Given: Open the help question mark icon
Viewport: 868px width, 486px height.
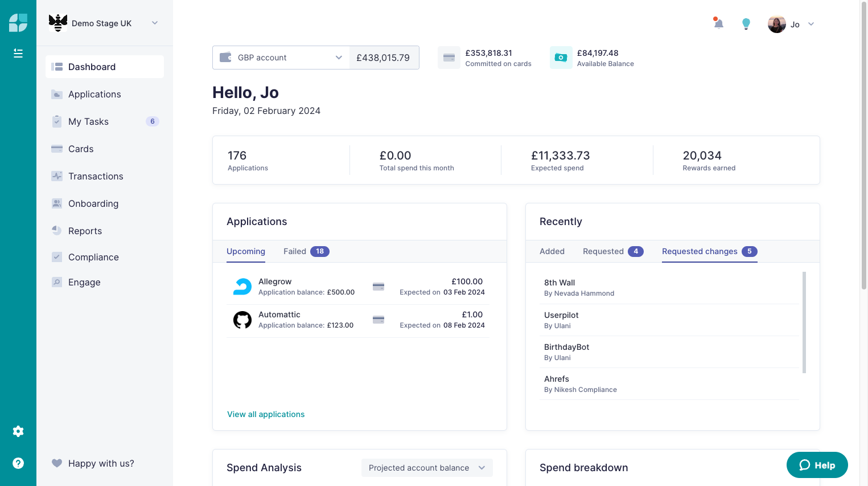Looking at the screenshot, I should coord(18,463).
